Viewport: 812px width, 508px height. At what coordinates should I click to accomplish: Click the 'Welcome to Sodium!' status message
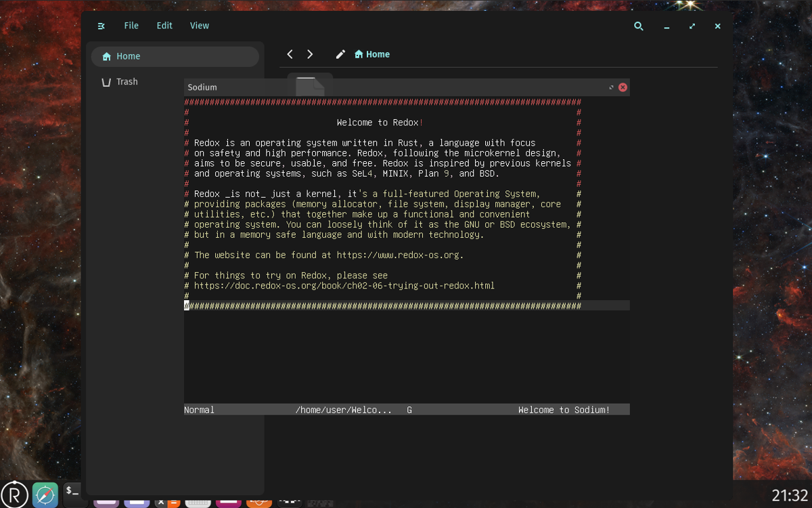(564, 410)
